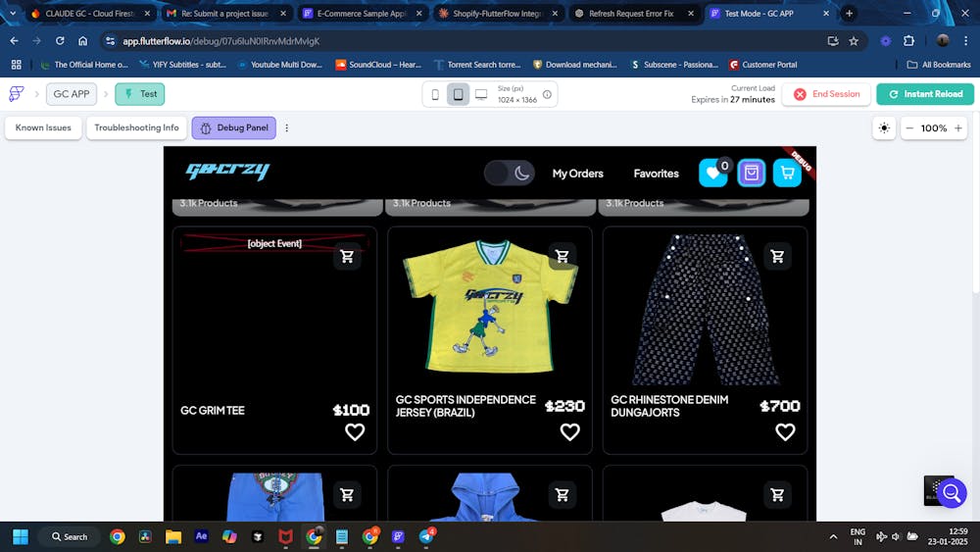Open Troubleshooting Info
Image resolution: width=980 pixels, height=552 pixels.
tap(136, 127)
